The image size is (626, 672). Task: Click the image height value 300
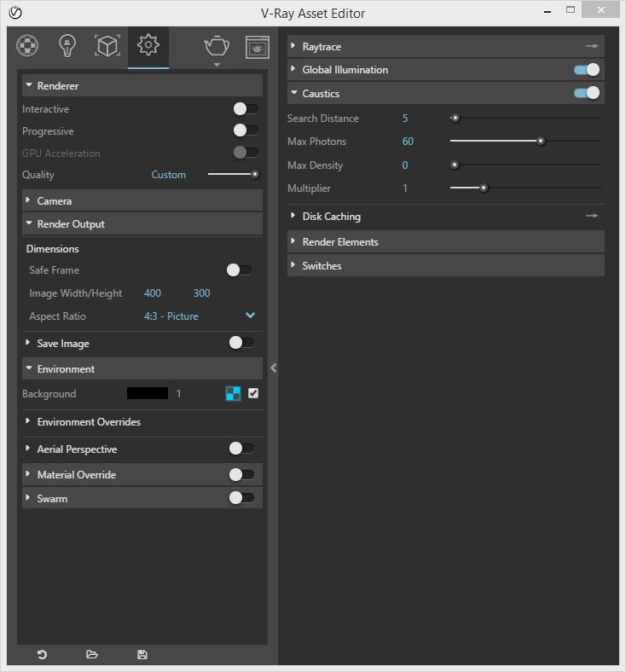point(201,293)
